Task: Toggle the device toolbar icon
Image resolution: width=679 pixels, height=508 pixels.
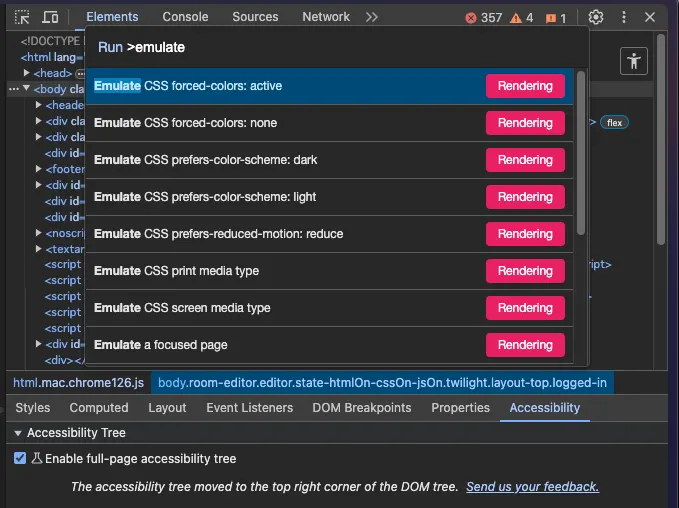Action: click(x=50, y=17)
